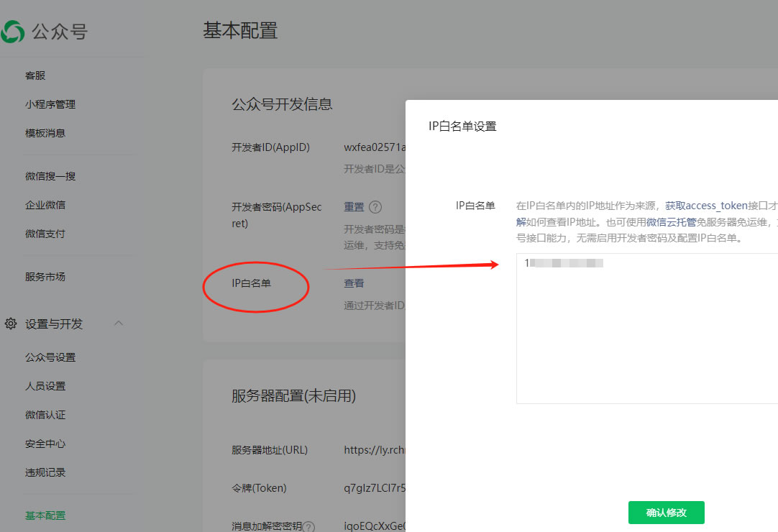778x532 pixels.
Task: Collapse the 设置与开发 section chevron
Action: (119, 323)
